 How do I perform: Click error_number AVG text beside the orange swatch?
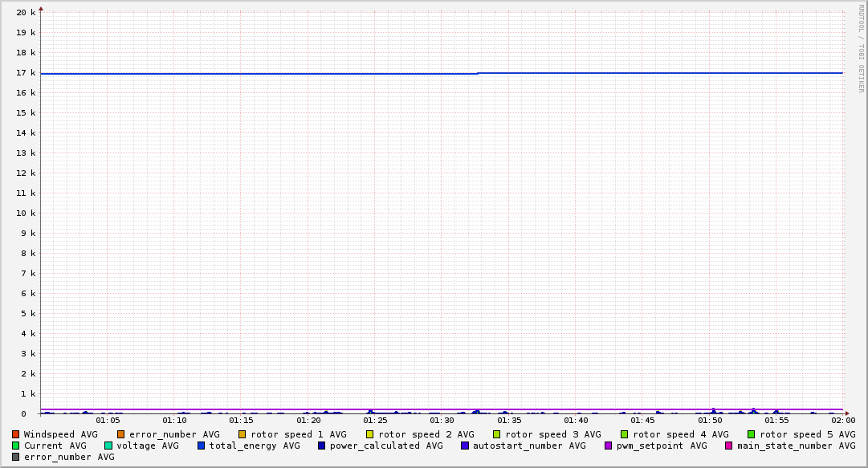click(x=174, y=435)
